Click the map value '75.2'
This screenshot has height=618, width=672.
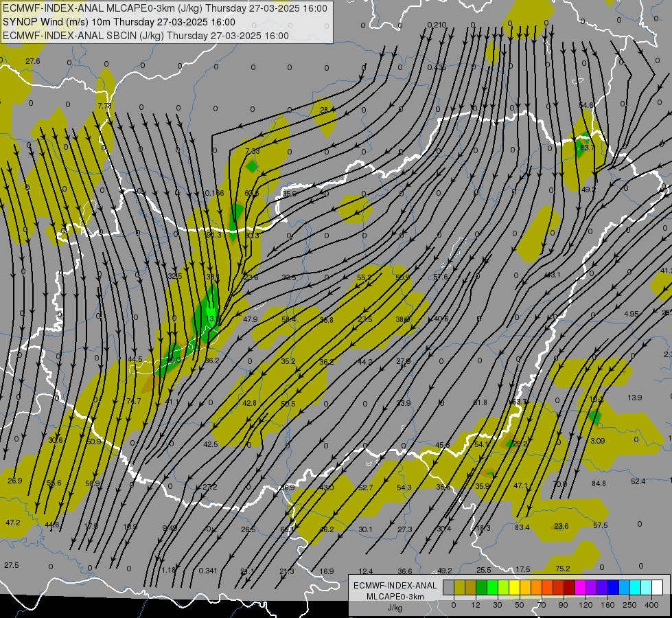coord(563,569)
